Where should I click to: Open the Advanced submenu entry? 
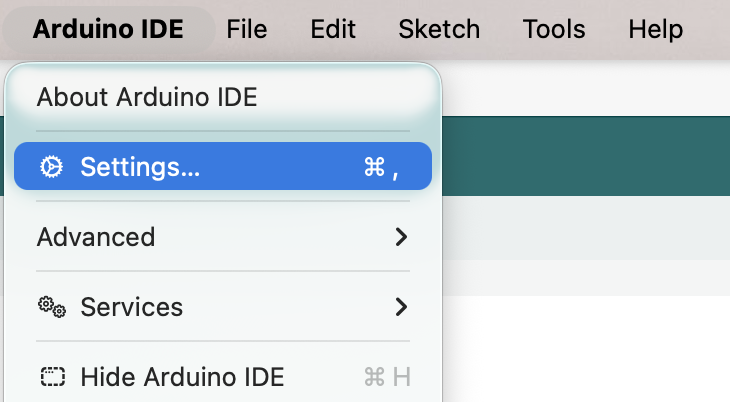[x=96, y=237]
